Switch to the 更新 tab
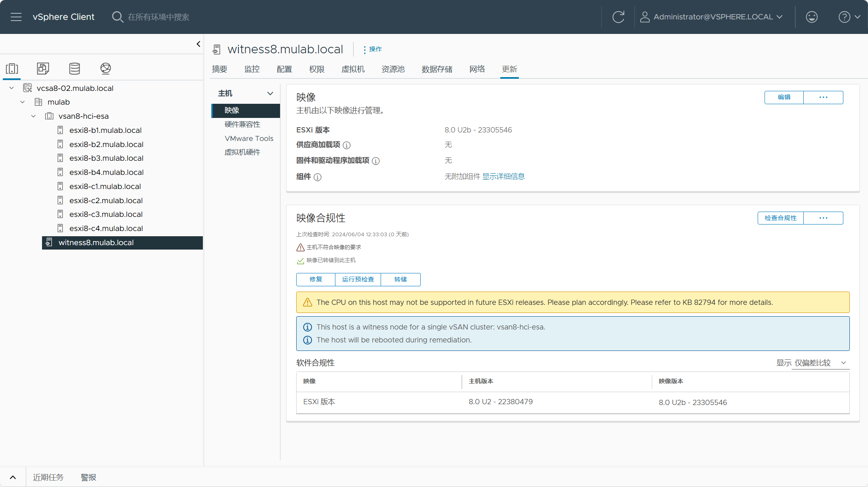 (x=510, y=69)
